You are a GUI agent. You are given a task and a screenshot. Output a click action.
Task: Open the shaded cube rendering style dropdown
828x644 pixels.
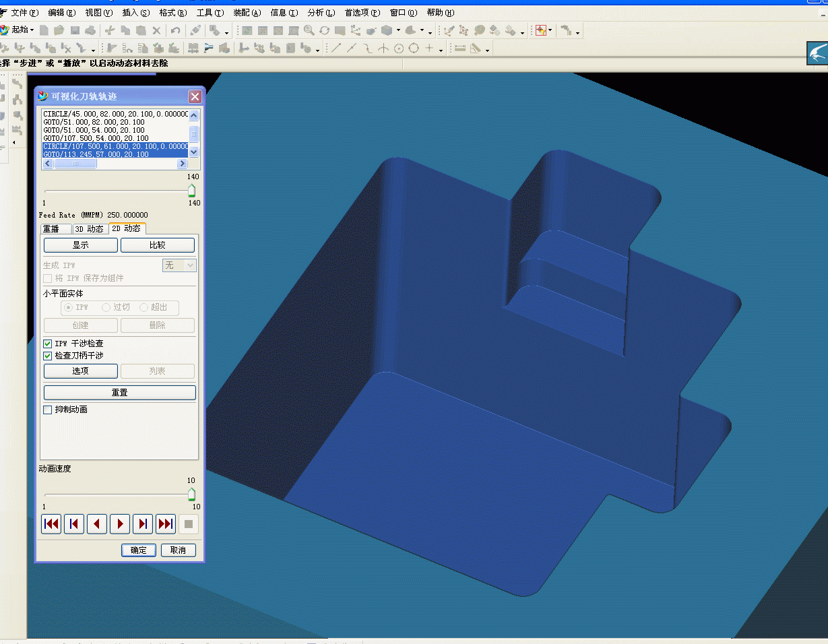point(399,31)
